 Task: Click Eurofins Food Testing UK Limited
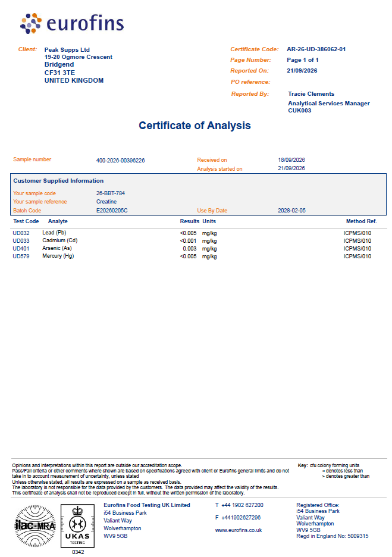(x=147, y=505)
